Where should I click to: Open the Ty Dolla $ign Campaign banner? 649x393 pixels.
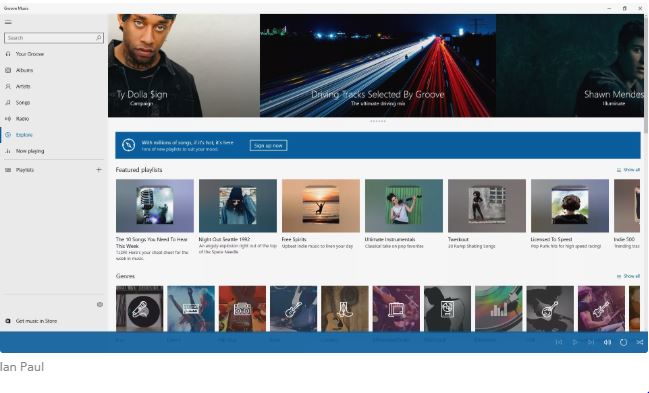click(x=184, y=65)
